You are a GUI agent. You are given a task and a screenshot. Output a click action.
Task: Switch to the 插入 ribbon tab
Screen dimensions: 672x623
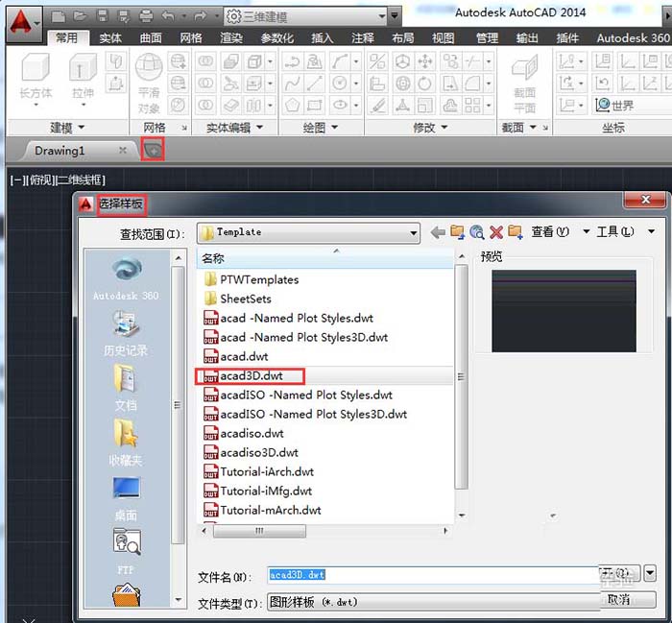[322, 38]
